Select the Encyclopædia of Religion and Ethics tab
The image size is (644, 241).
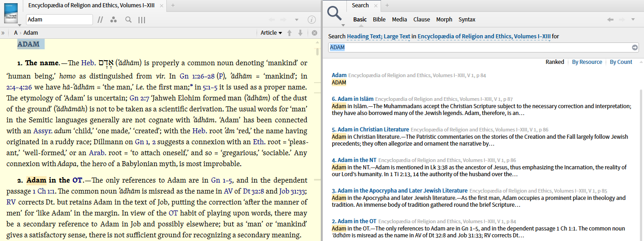pyautogui.click(x=91, y=5)
